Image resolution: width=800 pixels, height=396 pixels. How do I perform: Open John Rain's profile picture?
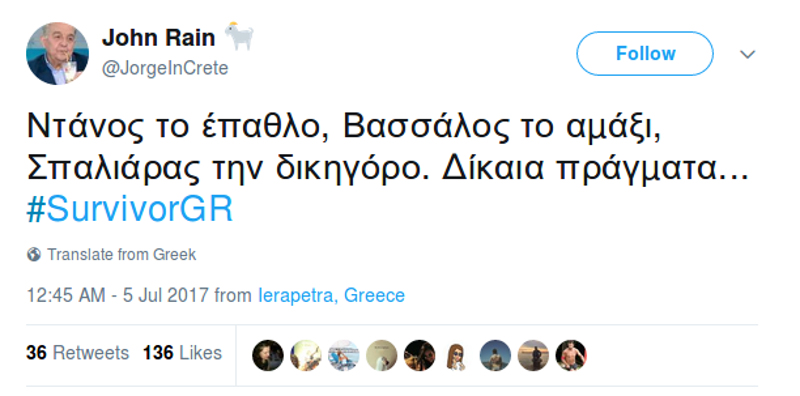tap(57, 53)
